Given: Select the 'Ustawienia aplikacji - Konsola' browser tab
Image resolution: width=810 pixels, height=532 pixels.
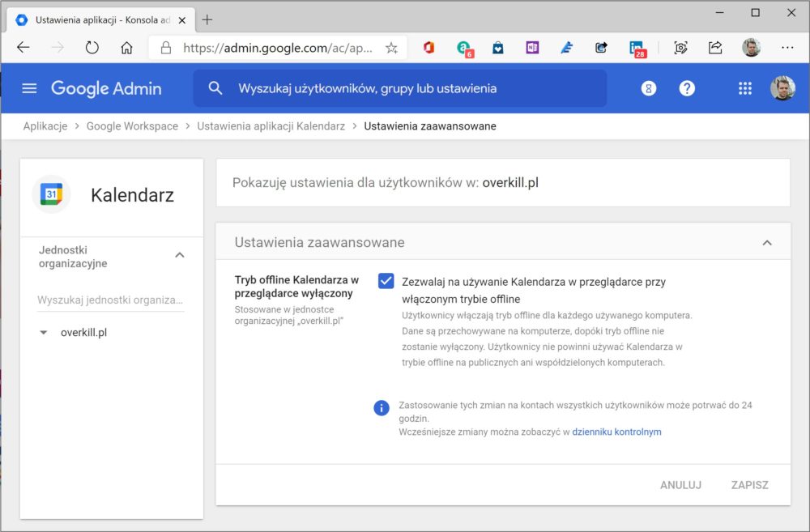Looking at the screenshot, I should (x=101, y=20).
